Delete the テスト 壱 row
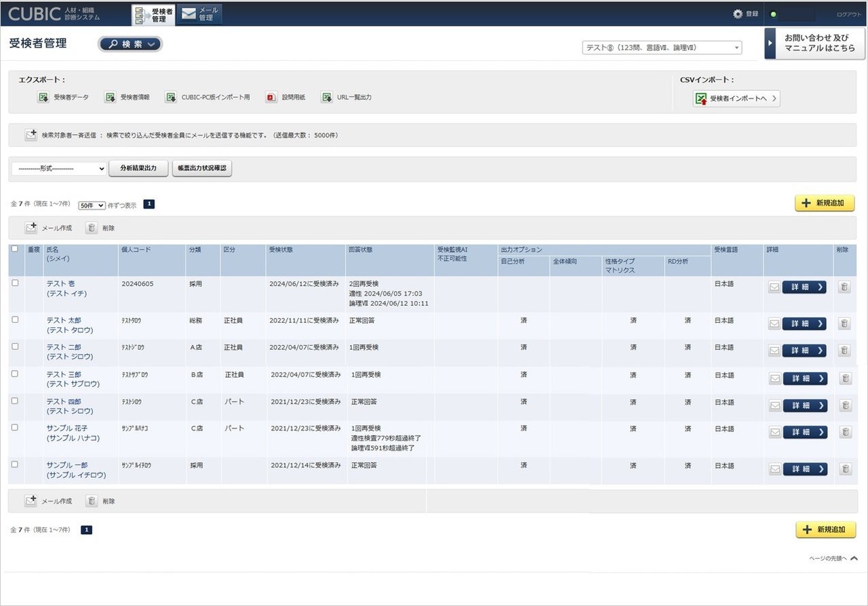Viewport: 868px width, 606px height. pyautogui.click(x=844, y=287)
